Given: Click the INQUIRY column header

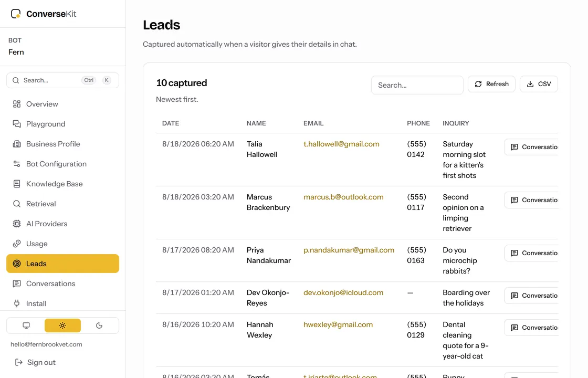Looking at the screenshot, I should (456, 123).
